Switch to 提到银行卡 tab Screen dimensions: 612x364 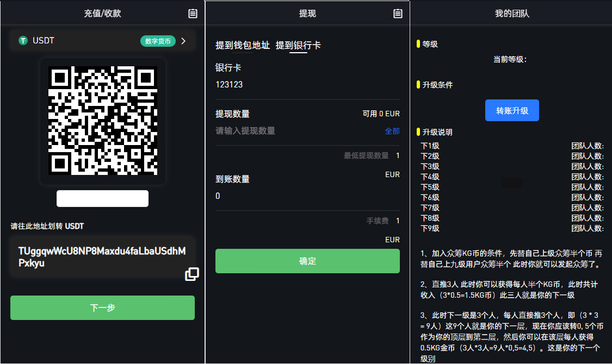click(x=298, y=45)
